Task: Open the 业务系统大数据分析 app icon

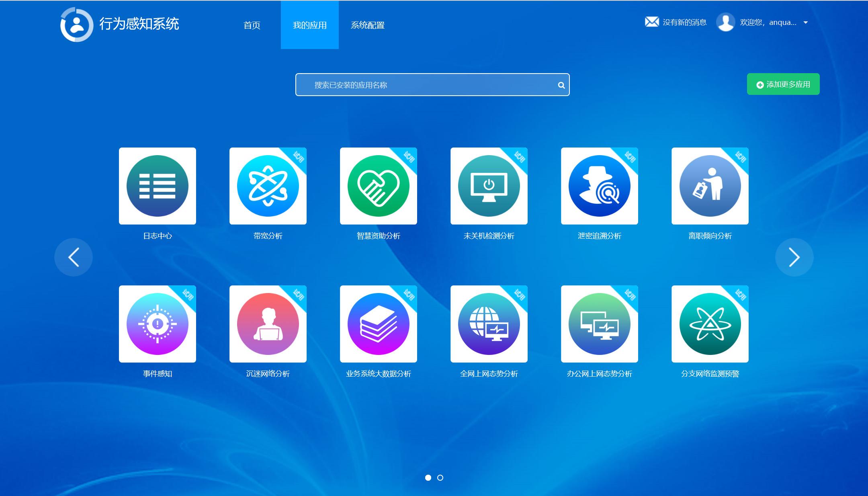Action: tap(378, 324)
